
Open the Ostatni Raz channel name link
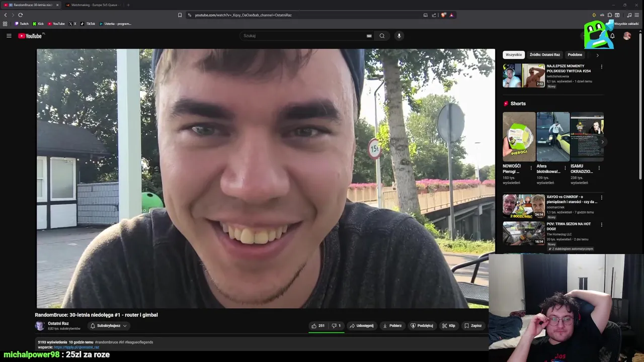[58, 324]
